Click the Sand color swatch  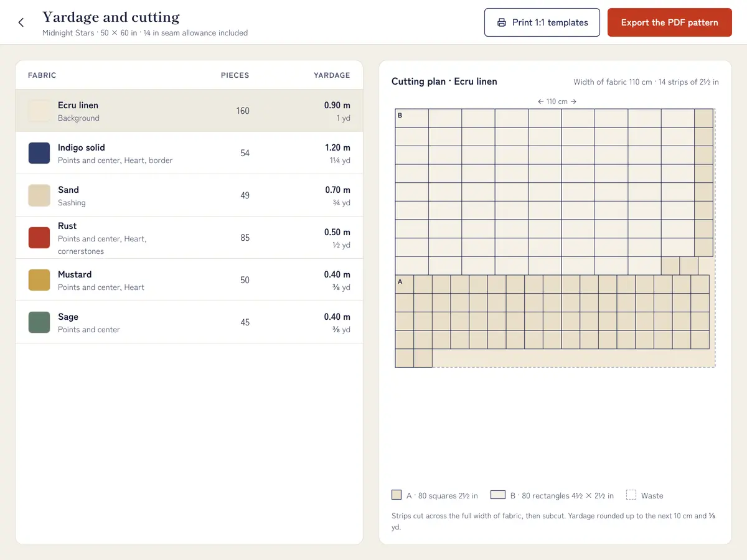tap(39, 195)
